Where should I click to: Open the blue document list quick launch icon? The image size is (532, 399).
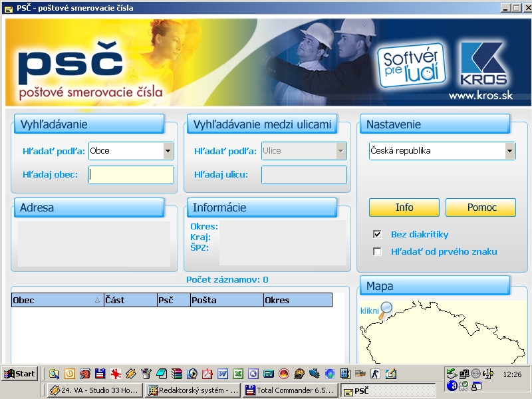[345, 374]
